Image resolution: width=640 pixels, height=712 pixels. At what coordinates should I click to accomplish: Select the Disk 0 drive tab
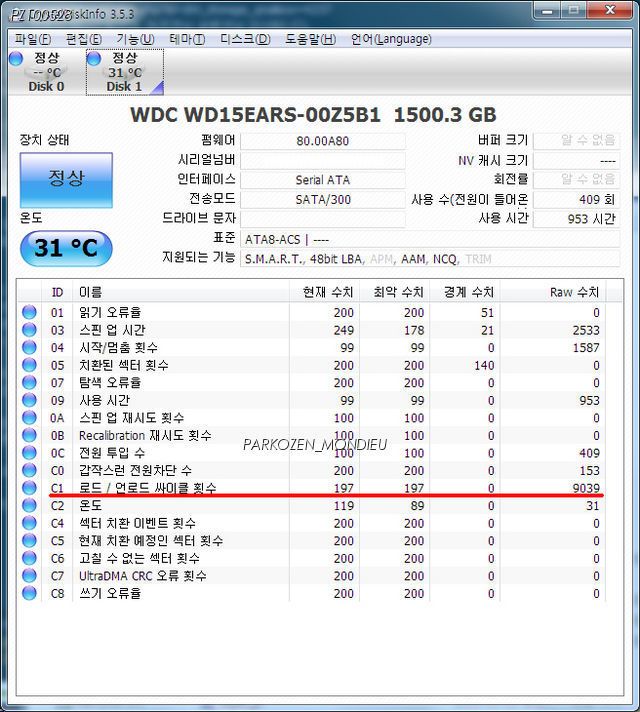pos(46,72)
